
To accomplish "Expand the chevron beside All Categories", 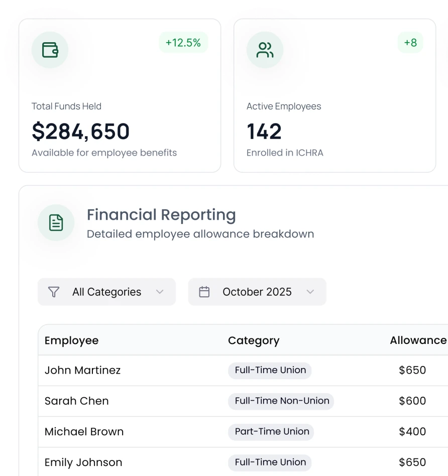I will [x=160, y=292].
